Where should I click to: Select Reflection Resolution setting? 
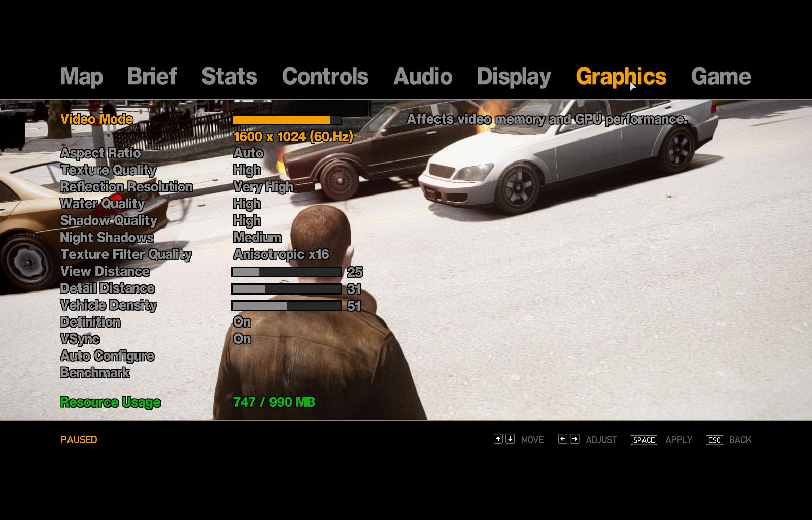(x=126, y=187)
